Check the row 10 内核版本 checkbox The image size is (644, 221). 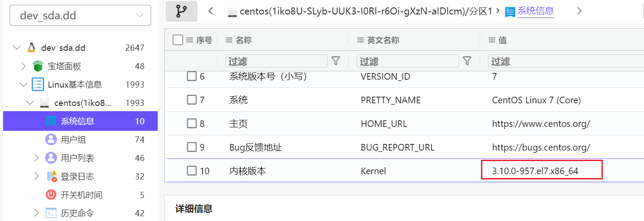point(191,171)
